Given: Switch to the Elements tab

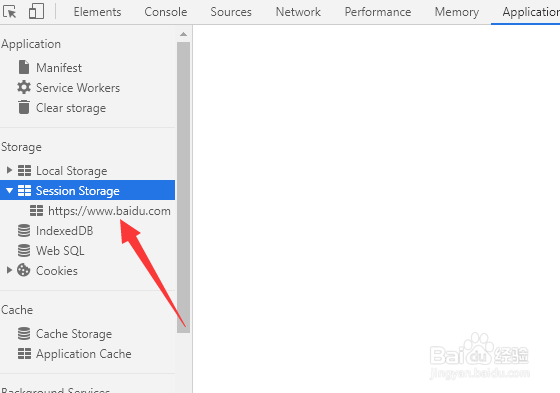Looking at the screenshot, I should (98, 12).
